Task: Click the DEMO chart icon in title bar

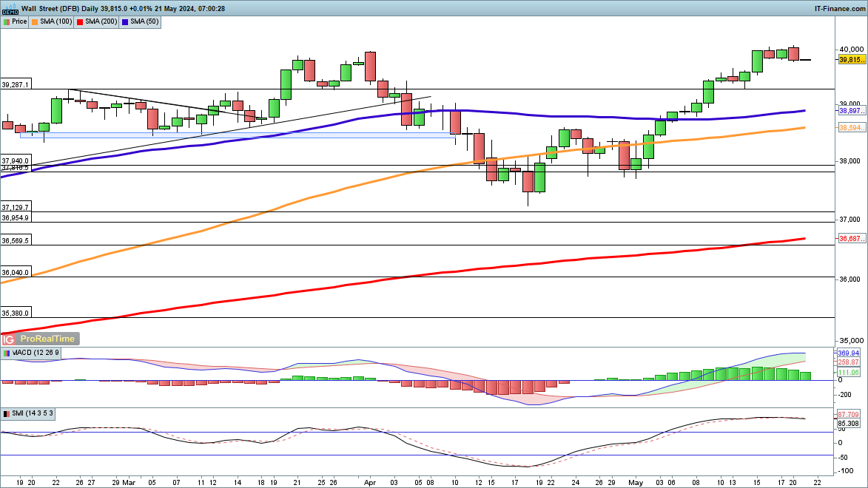Action: coord(8,8)
